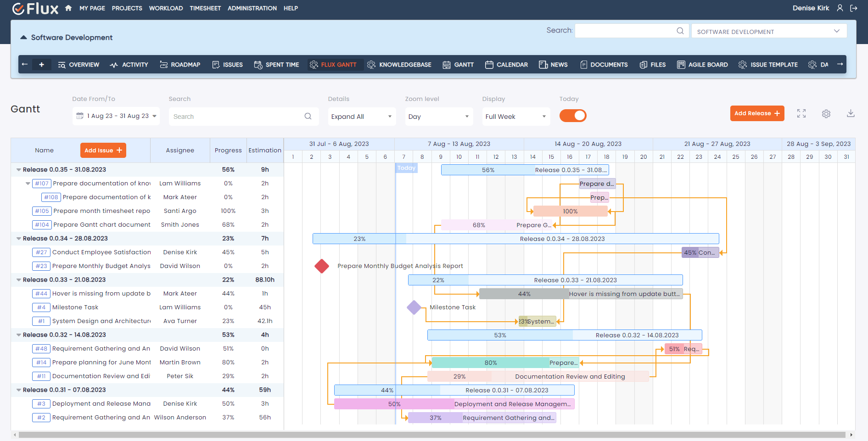Open the Zoom level dropdown showing Day

point(438,116)
